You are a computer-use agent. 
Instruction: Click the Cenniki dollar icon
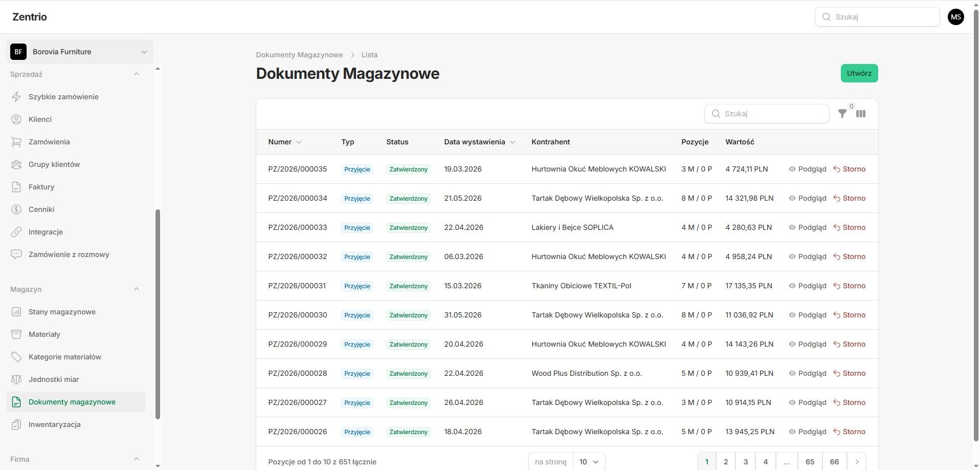tap(16, 209)
